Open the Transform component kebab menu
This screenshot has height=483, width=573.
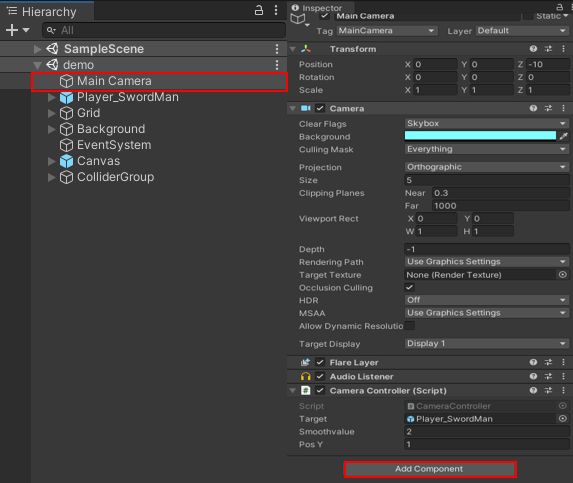pos(563,49)
